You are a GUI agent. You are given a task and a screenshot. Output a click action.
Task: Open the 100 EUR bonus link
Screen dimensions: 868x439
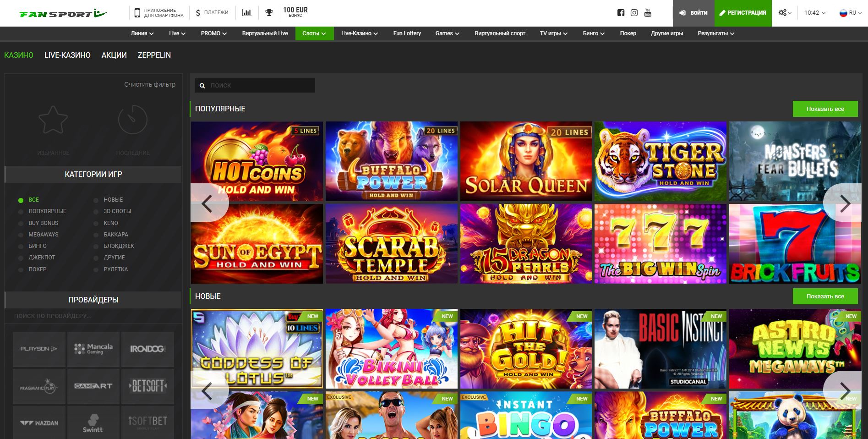click(x=295, y=12)
